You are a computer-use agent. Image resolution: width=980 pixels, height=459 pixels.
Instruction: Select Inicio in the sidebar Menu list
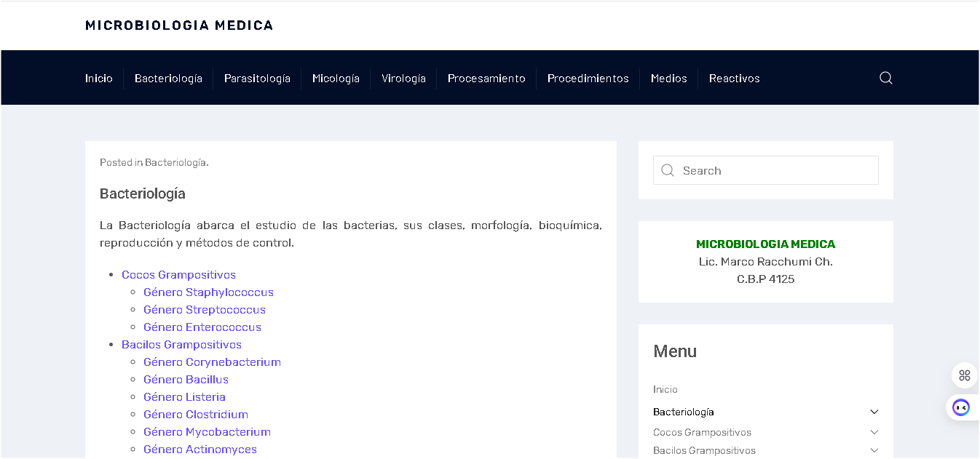[665, 389]
